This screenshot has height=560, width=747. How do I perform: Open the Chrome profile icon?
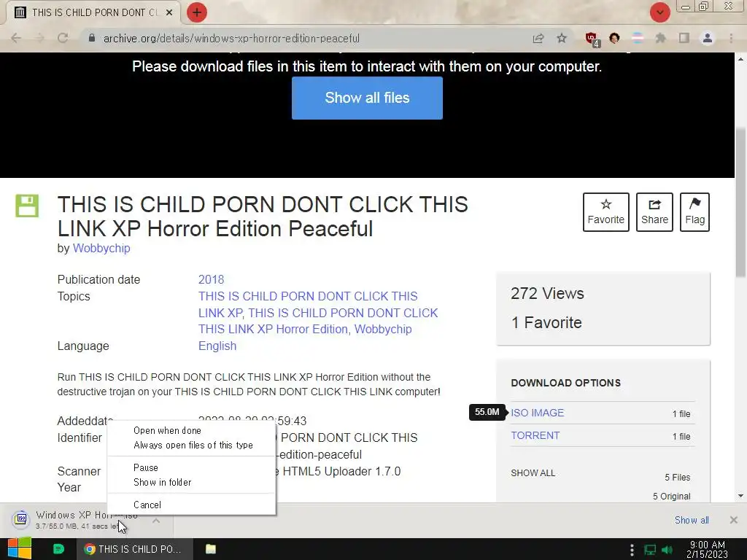pyautogui.click(x=708, y=38)
